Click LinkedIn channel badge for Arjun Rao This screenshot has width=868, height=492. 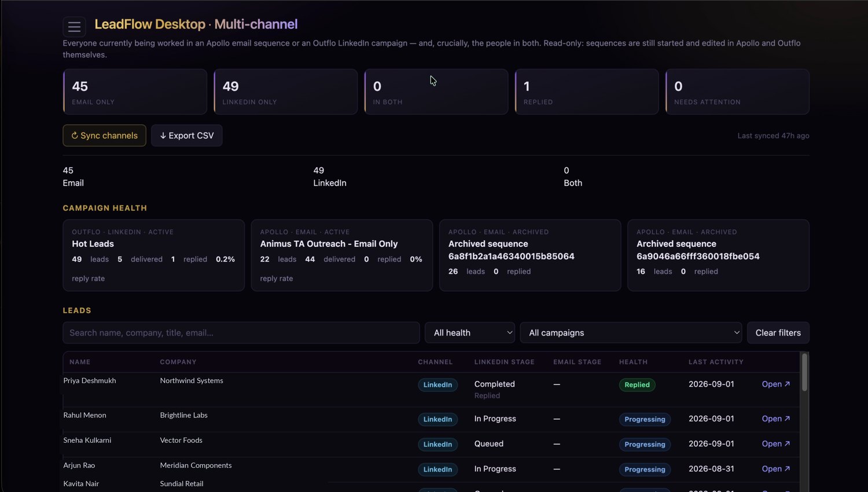coord(437,469)
